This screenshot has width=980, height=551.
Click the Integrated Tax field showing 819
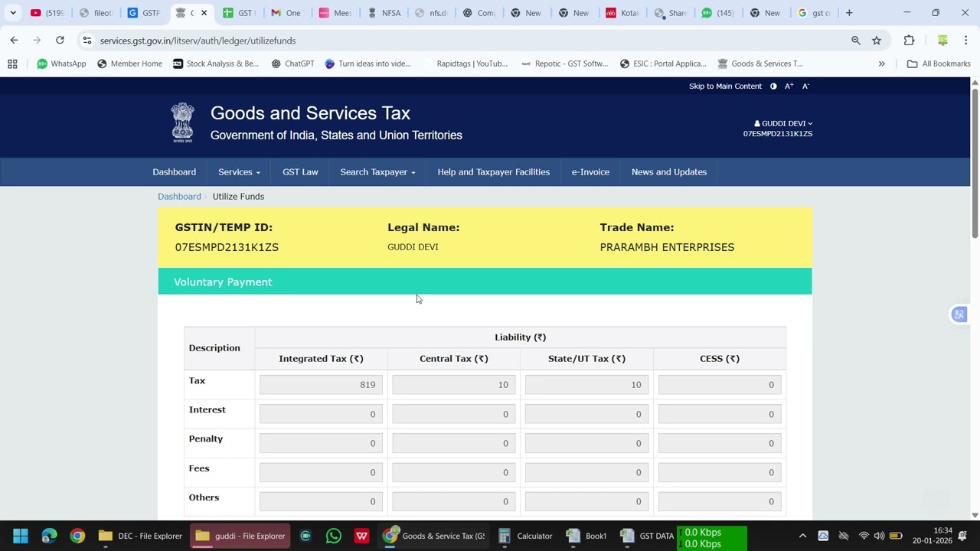[321, 385]
